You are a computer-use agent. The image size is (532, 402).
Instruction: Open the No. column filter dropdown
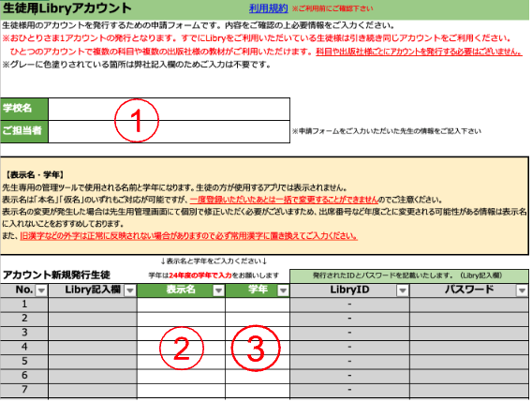tap(41, 290)
